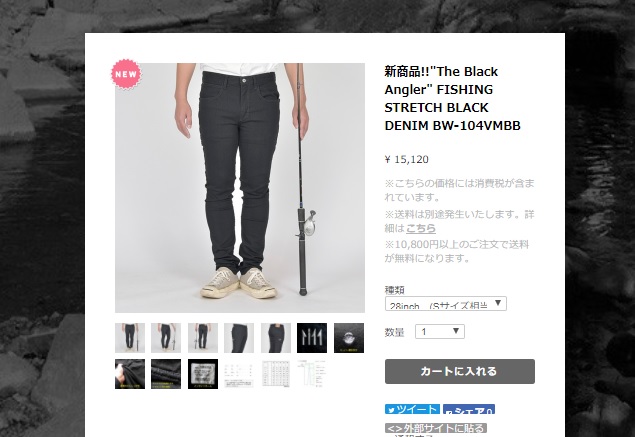Open the silver button close-up thumbnail
Screen dimensions: 635x437
(349, 338)
